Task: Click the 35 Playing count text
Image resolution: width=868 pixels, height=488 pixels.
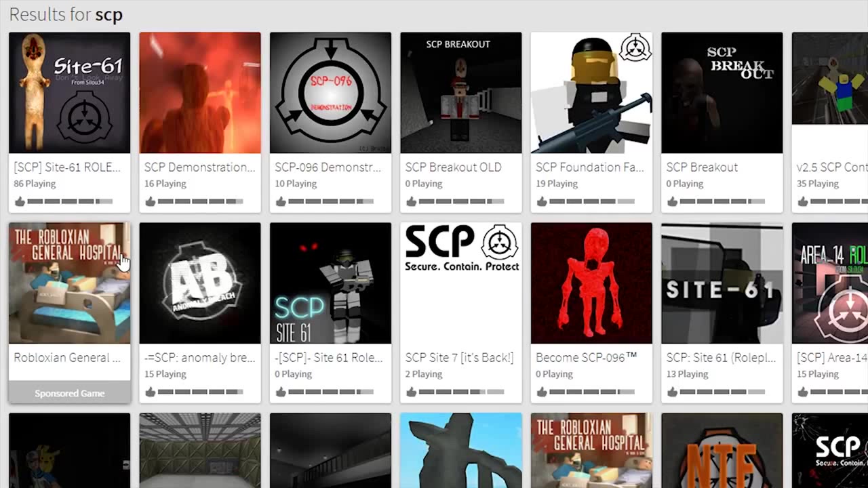Action: point(818,184)
